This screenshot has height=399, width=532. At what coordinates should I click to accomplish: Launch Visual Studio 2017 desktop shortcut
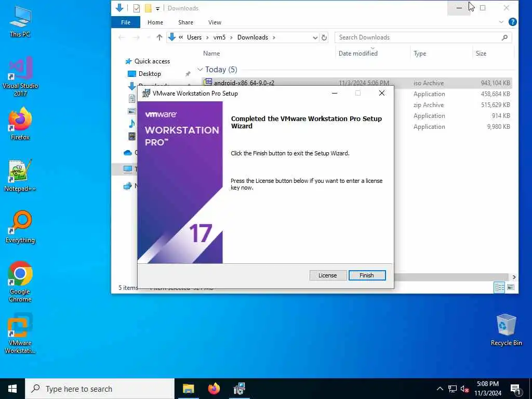click(20, 77)
